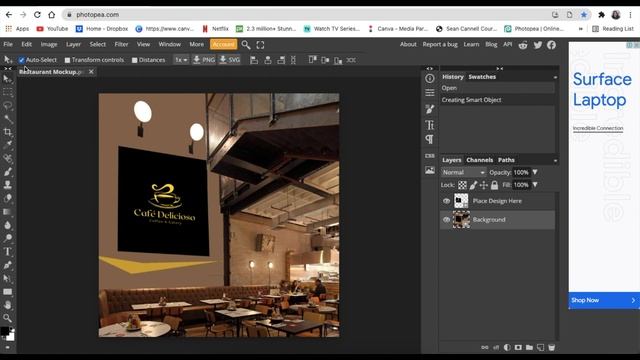Toggle fullscreen mode icon
640x360 pixels.
(260, 44)
